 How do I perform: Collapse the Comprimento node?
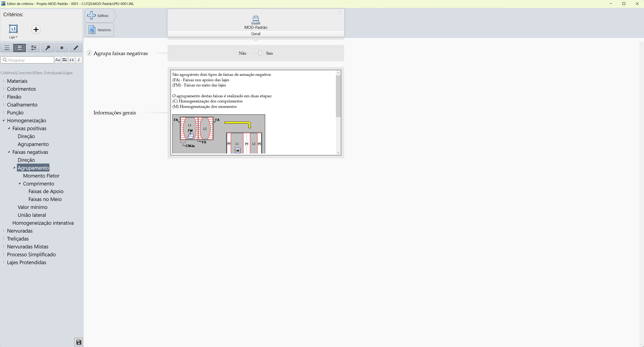[x=19, y=183]
